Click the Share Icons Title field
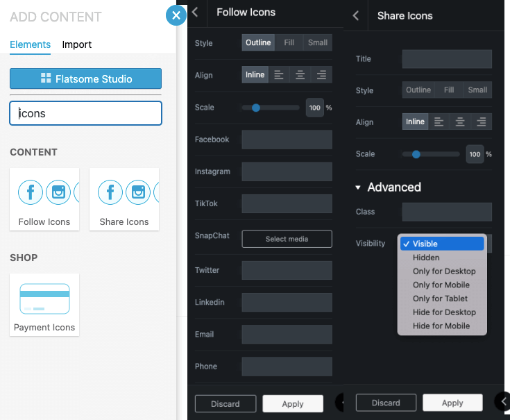The image size is (510, 420). [x=447, y=59]
